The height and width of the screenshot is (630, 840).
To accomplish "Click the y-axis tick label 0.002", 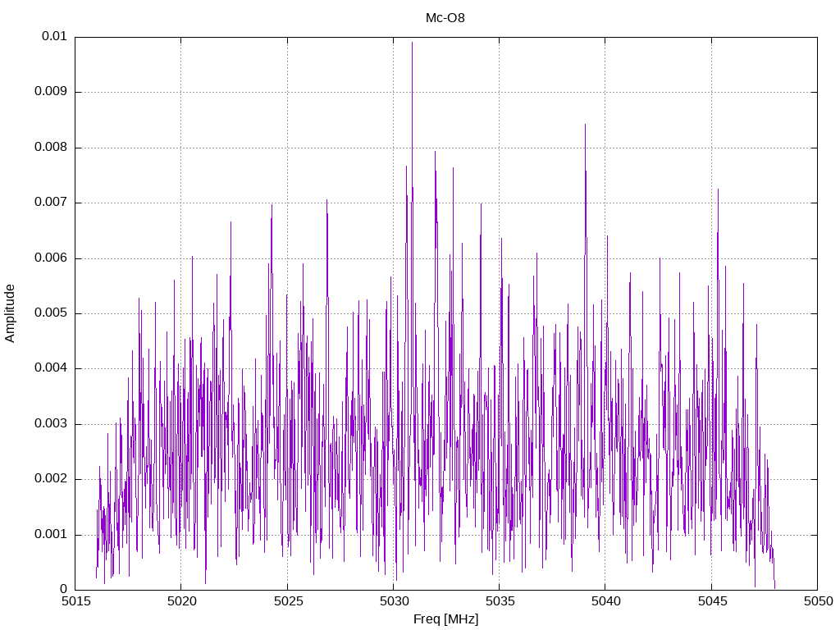I will click(x=51, y=479).
